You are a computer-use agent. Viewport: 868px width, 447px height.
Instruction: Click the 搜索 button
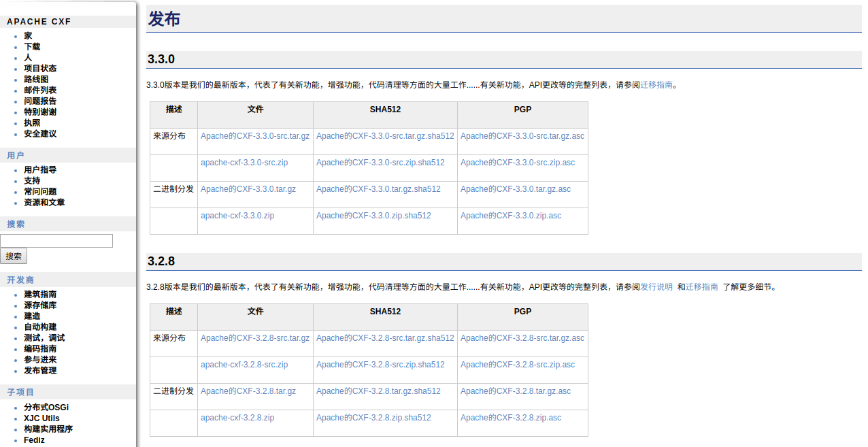[x=14, y=256]
